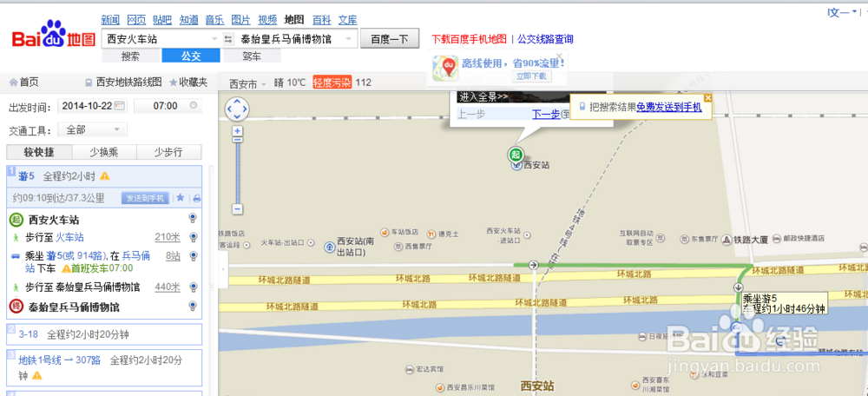This screenshot has width=868, height=396.
Task: Select the 较快捷 sorting tab
Action: pyautogui.click(x=39, y=152)
